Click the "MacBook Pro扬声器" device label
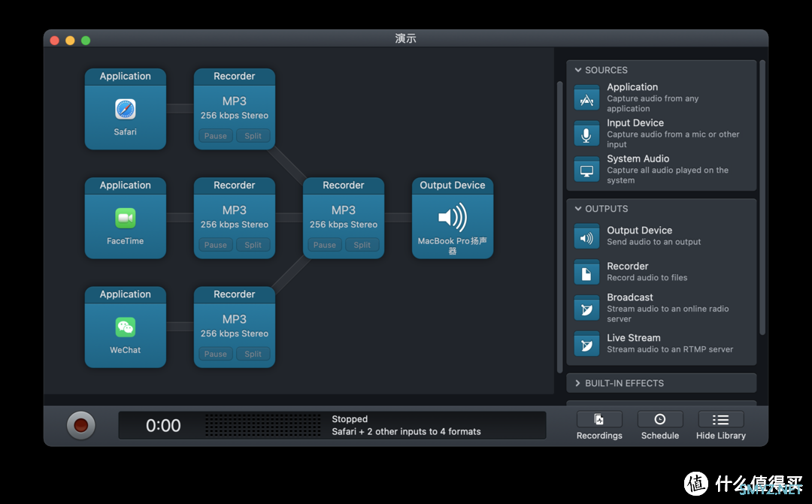This screenshot has width=812, height=504. tap(453, 246)
